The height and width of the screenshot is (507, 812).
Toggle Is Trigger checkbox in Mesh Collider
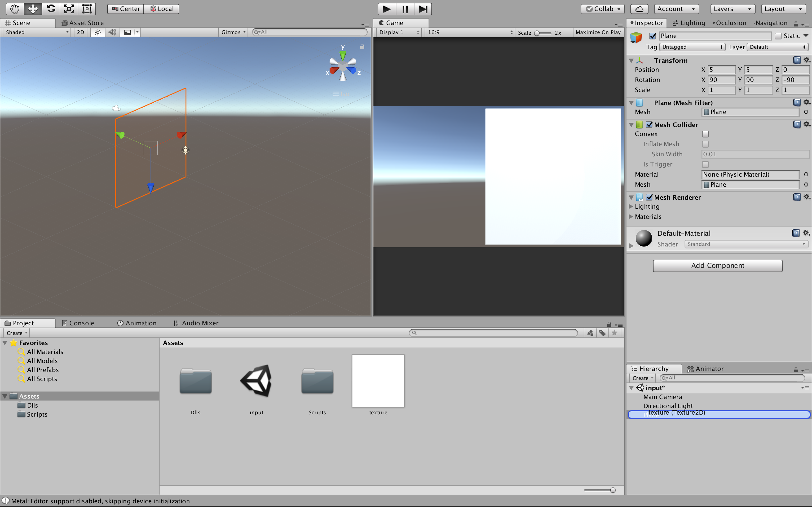(x=705, y=164)
